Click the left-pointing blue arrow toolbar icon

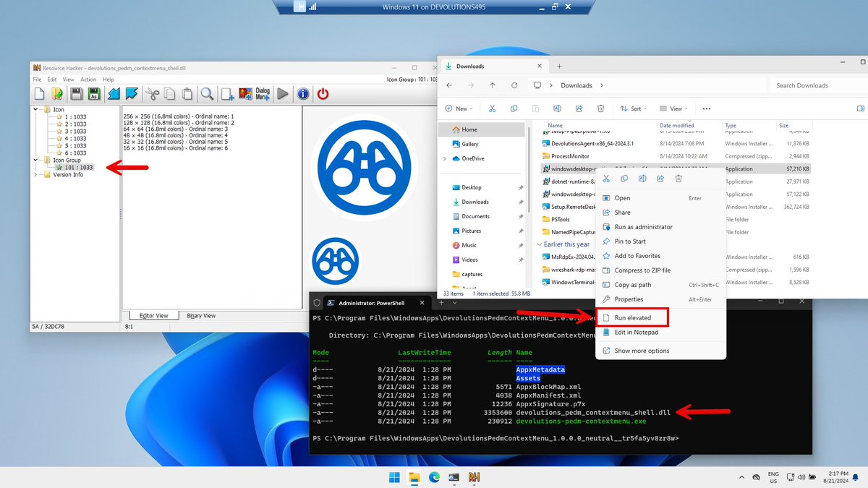[114, 94]
